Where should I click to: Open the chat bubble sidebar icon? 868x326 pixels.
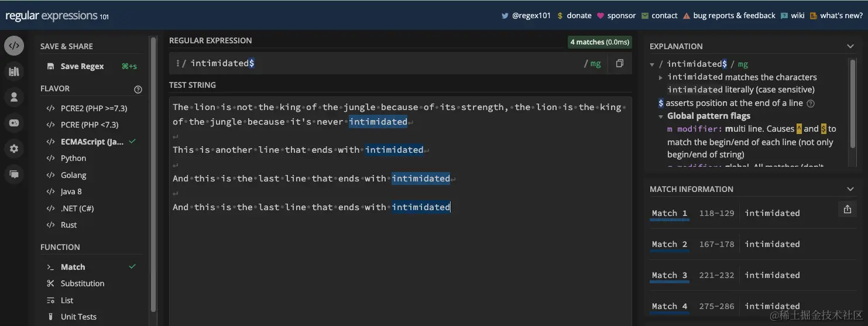[x=14, y=174]
